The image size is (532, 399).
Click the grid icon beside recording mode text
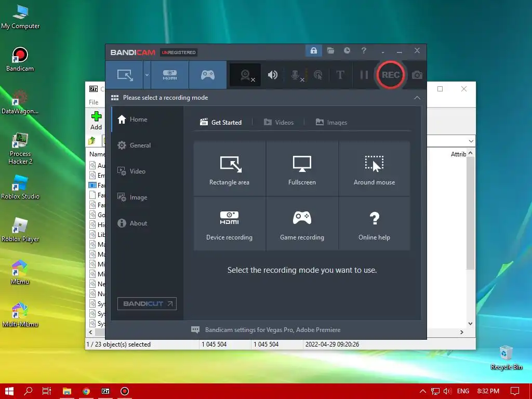pyautogui.click(x=115, y=98)
